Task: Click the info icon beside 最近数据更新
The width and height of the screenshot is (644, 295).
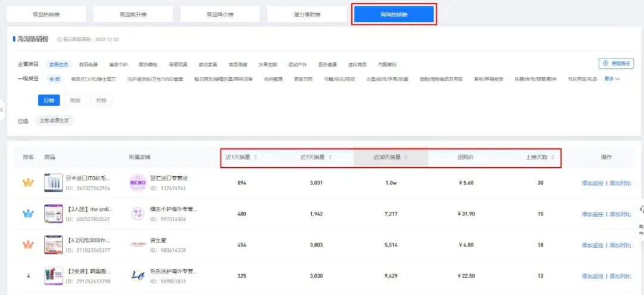Action: click(60, 39)
